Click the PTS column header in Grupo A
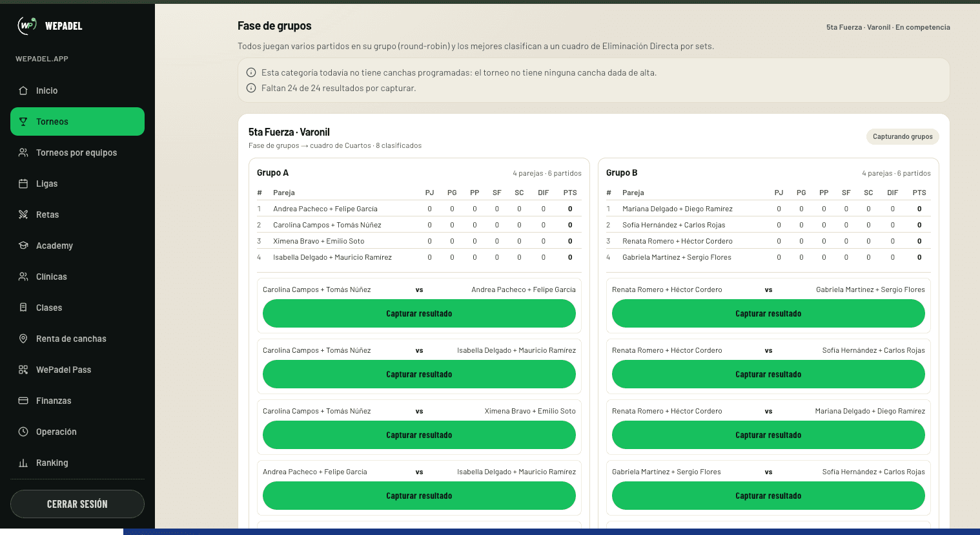The height and width of the screenshot is (535, 980). point(570,193)
